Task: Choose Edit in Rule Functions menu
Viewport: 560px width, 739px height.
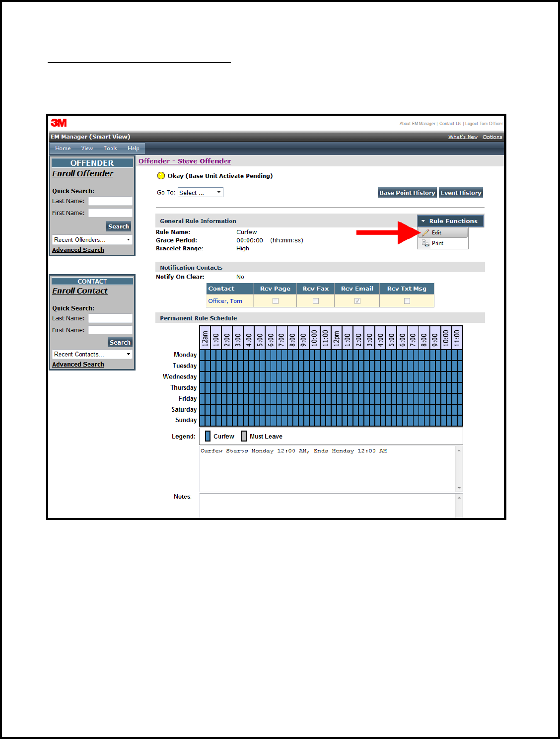Action: 443,232
